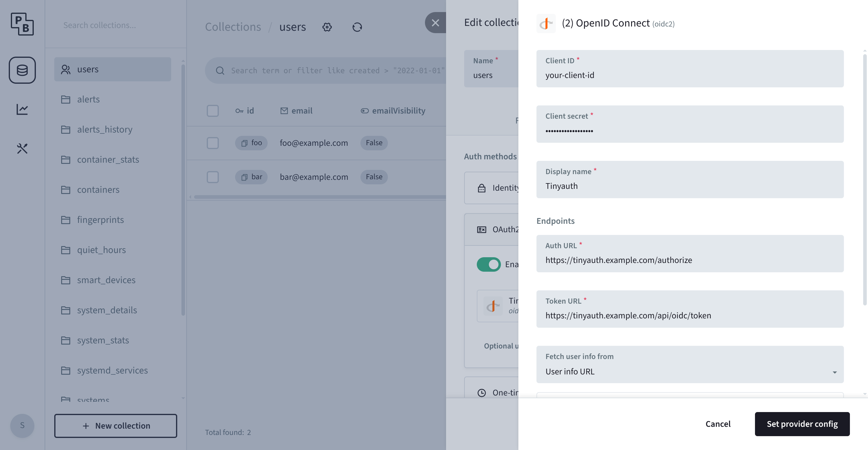Screen dimensions: 868x450
Task: Click the New collection button
Action: [115, 426]
